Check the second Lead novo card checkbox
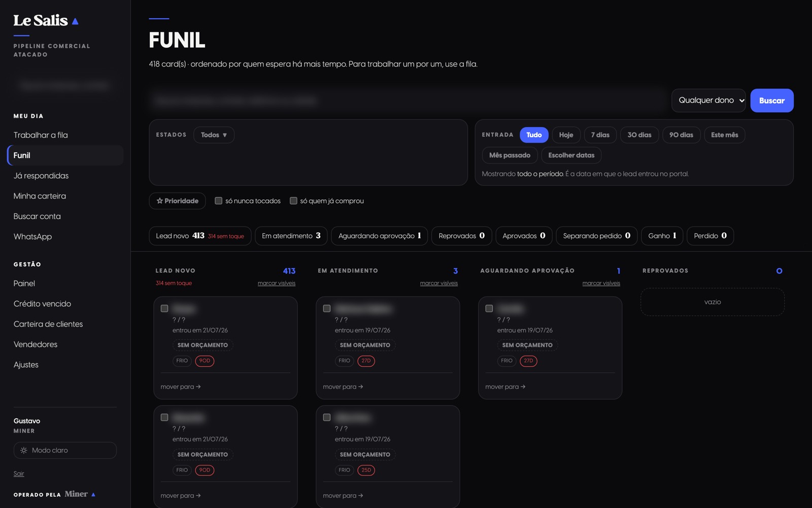812x508 pixels. point(164,418)
